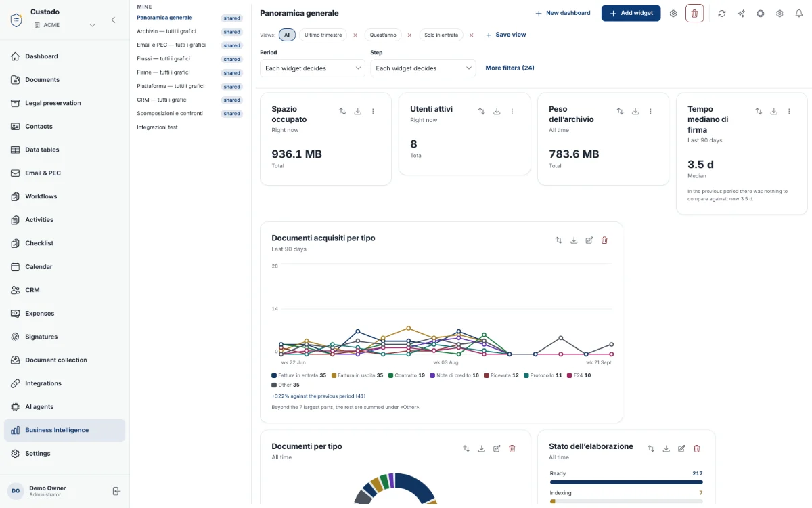The width and height of the screenshot is (812, 508).
Task: Collapse the sidebar with the chevron arrow
Action: [x=113, y=20]
